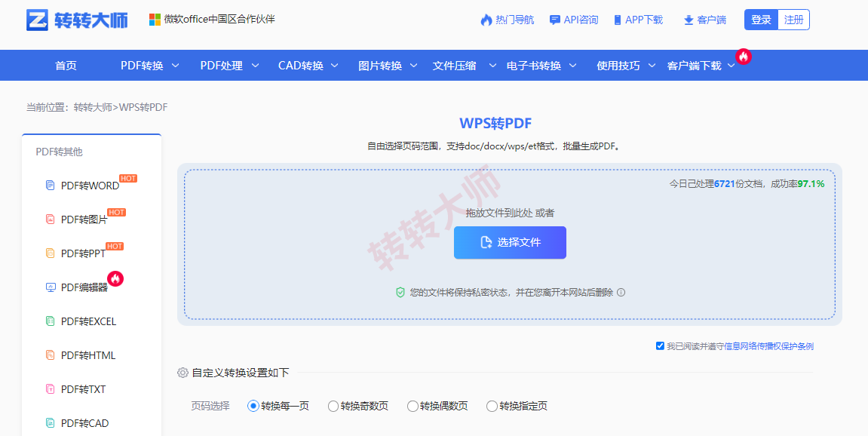Click the 6721 processed documents count

[724, 184]
